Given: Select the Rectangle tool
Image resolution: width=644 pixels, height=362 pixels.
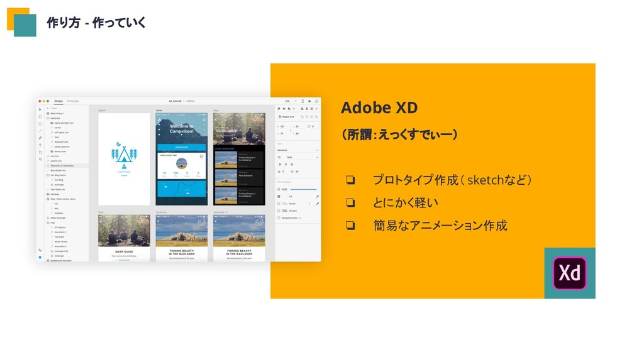Looking at the screenshot, I should tap(40, 116).
